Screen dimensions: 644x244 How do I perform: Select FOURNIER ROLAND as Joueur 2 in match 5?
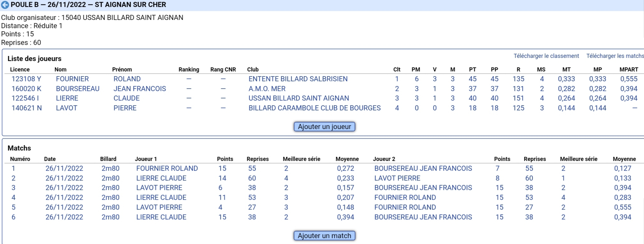(x=405, y=207)
